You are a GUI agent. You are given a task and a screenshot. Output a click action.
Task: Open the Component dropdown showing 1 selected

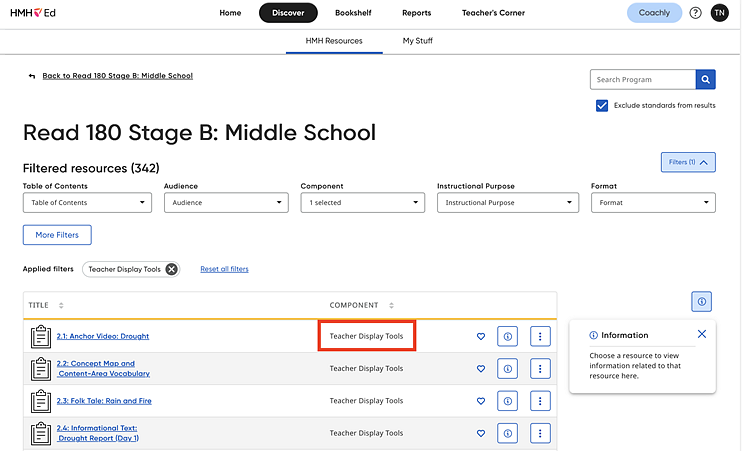pos(362,203)
